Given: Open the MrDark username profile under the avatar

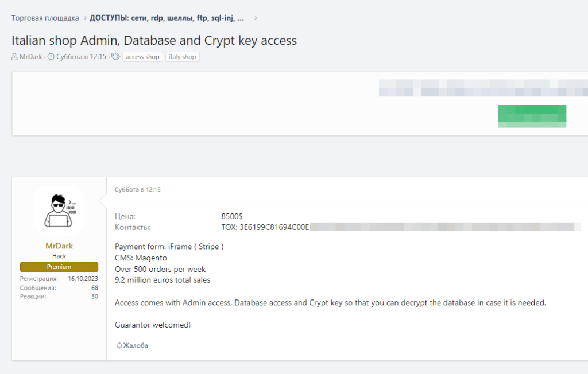Looking at the screenshot, I should [59, 246].
